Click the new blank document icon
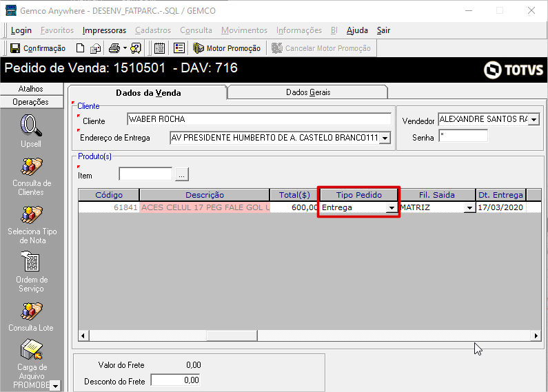This screenshot has height=392, width=548. click(x=81, y=48)
